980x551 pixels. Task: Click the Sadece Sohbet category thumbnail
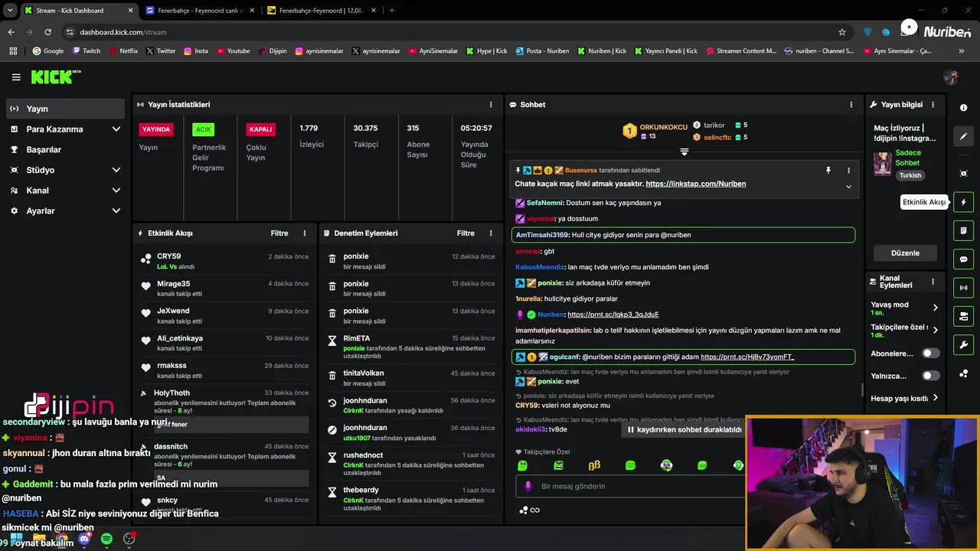tap(883, 164)
